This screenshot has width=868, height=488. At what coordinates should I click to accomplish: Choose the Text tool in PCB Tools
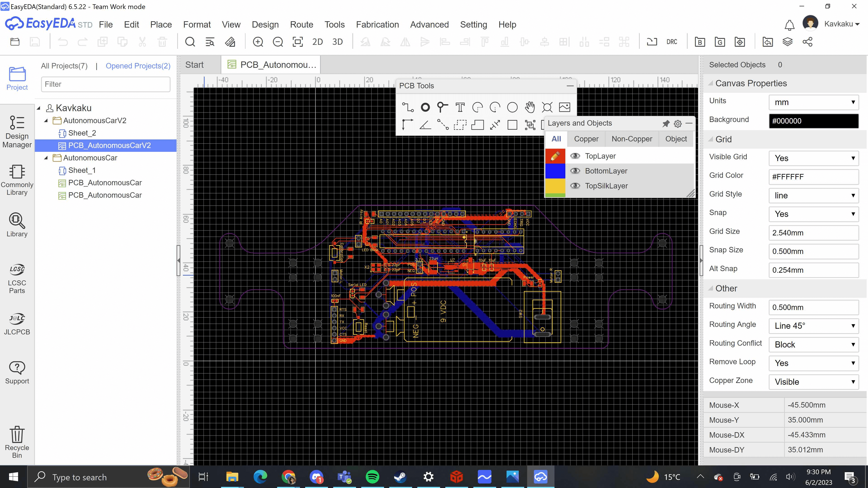(x=460, y=108)
